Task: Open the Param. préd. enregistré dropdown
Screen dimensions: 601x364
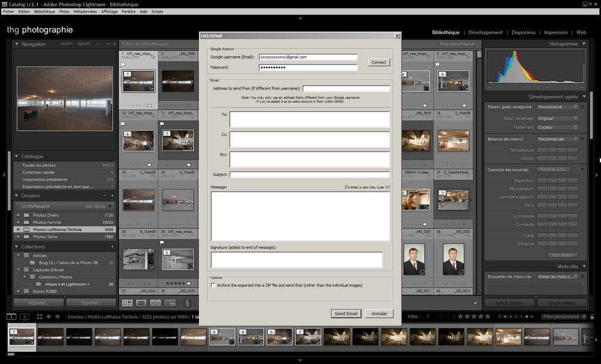Action: click(558, 107)
